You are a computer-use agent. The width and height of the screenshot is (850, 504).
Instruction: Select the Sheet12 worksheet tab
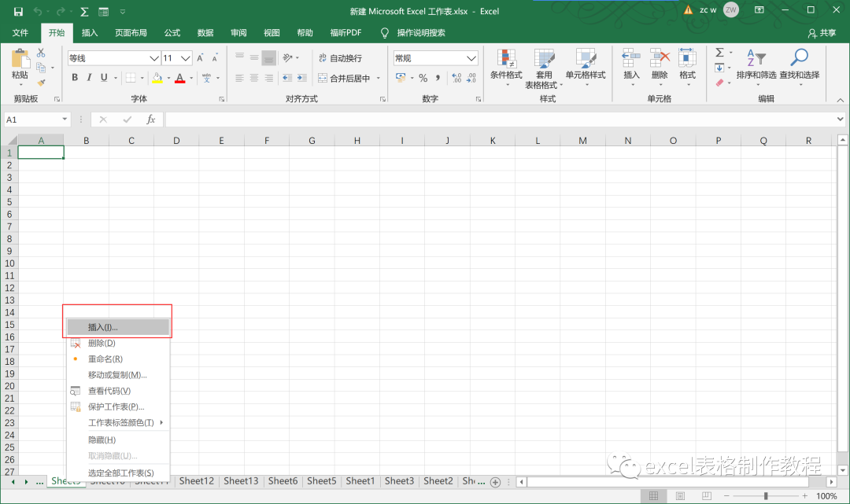(x=196, y=480)
